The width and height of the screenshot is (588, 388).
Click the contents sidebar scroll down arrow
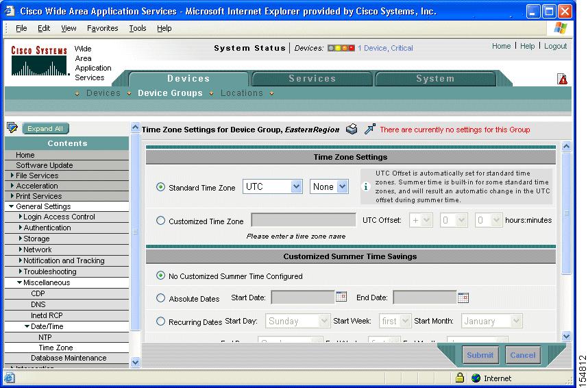point(135,362)
